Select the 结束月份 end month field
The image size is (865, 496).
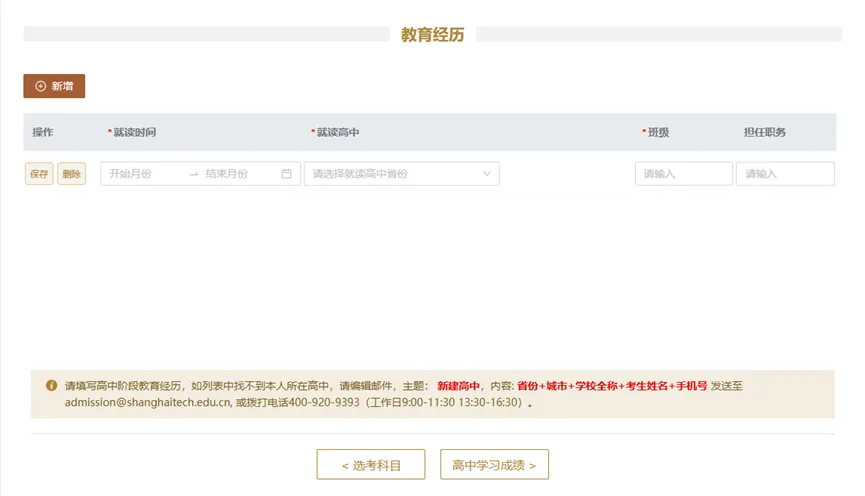(240, 174)
